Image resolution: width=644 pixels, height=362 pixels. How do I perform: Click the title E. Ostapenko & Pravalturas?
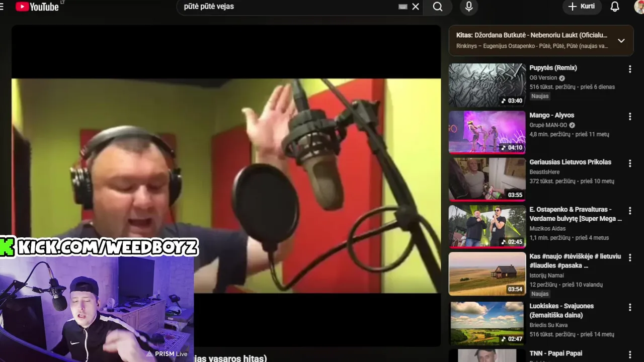pos(576,214)
